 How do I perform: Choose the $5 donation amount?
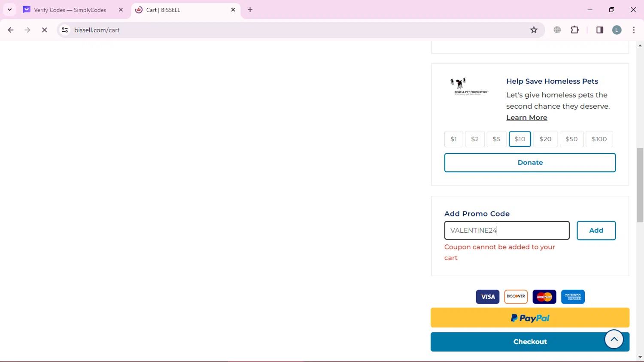[497, 139]
